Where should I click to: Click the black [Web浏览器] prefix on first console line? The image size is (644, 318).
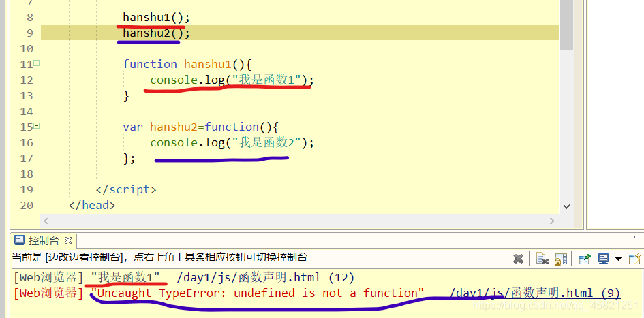tap(48, 277)
